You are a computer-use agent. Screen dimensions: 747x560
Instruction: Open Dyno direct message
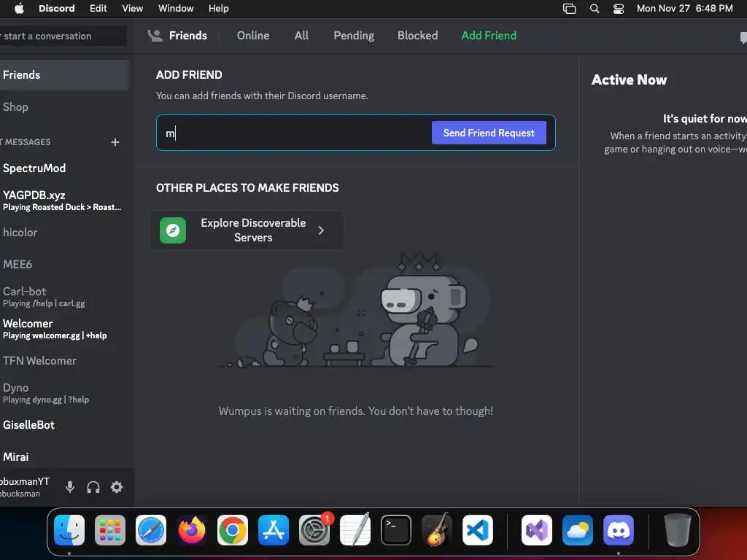coord(64,393)
